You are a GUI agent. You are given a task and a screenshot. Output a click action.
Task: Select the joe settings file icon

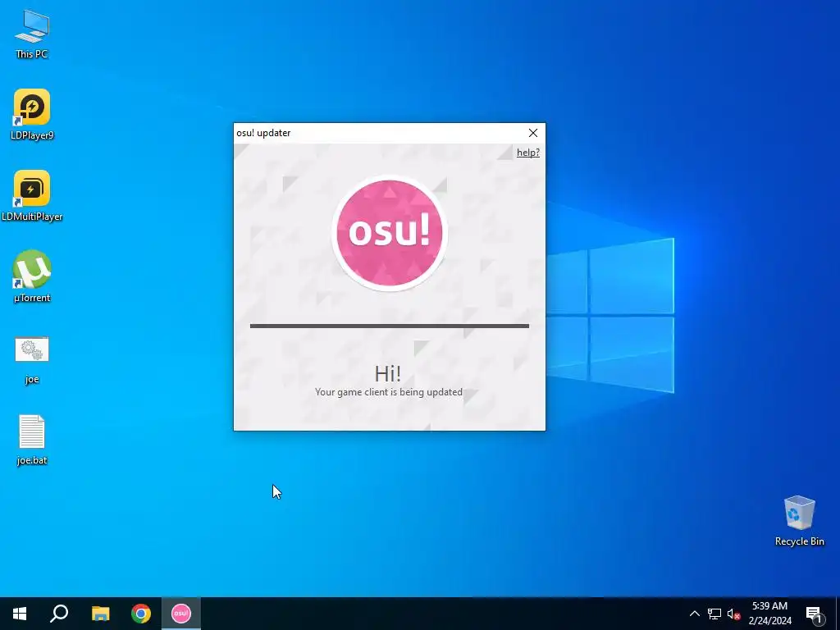32,359
